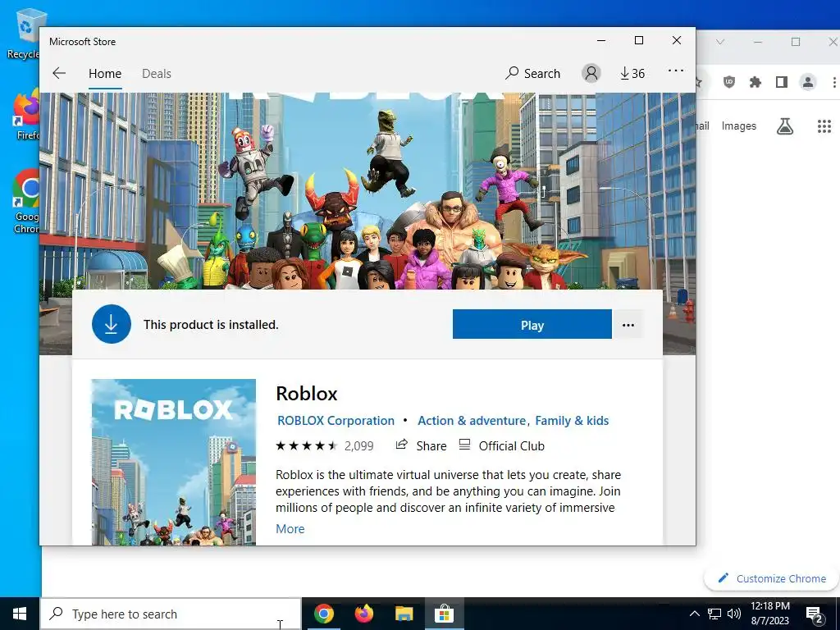Image resolution: width=840 pixels, height=630 pixels.
Task: Expand the Chrome tab search chevron
Action: [720, 42]
